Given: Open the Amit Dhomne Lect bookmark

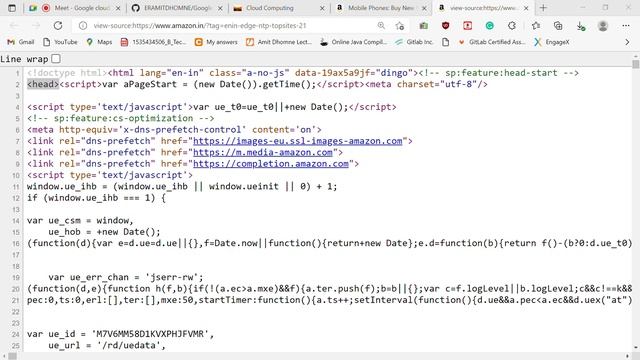Looking at the screenshot, I should (x=279, y=42).
